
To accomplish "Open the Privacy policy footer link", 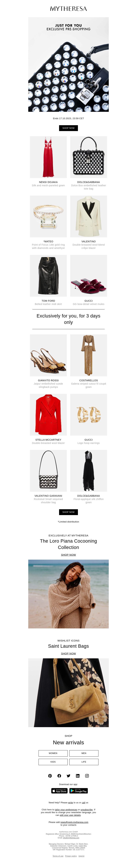I will [x=71, y=856].
